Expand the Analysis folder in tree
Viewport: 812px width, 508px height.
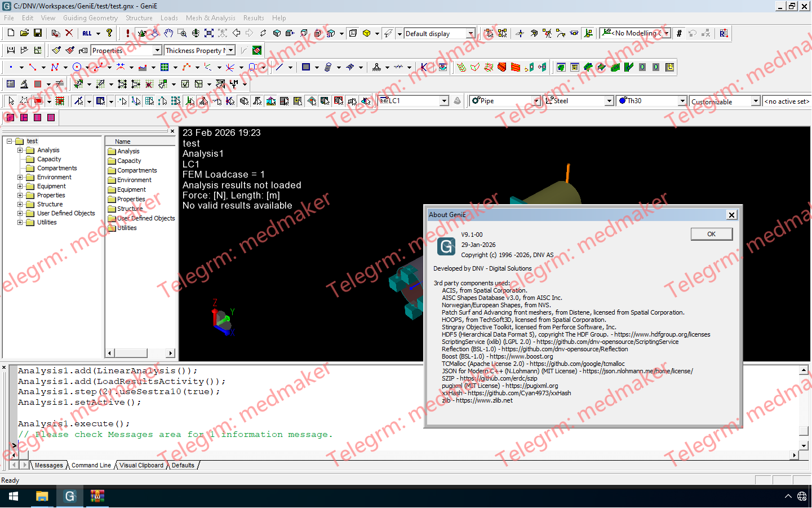pos(20,150)
